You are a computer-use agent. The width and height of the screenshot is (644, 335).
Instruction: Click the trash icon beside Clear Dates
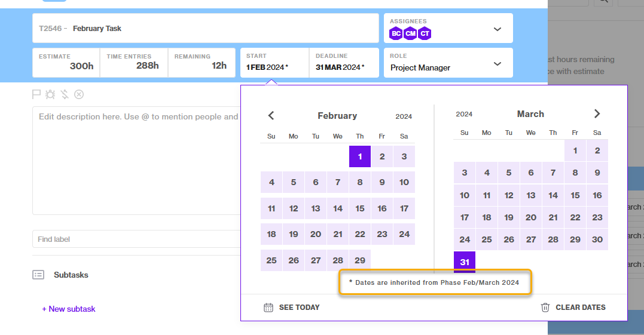click(545, 308)
